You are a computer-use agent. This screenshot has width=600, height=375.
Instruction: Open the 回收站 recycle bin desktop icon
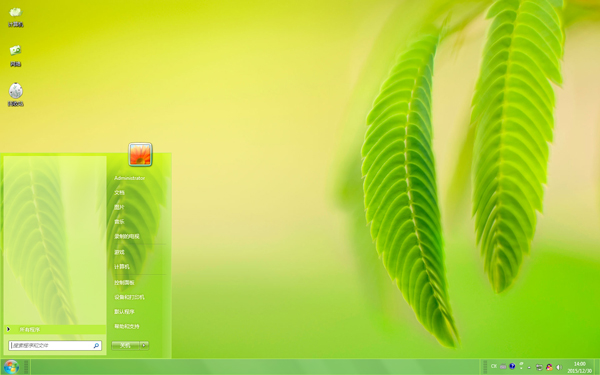[16, 95]
